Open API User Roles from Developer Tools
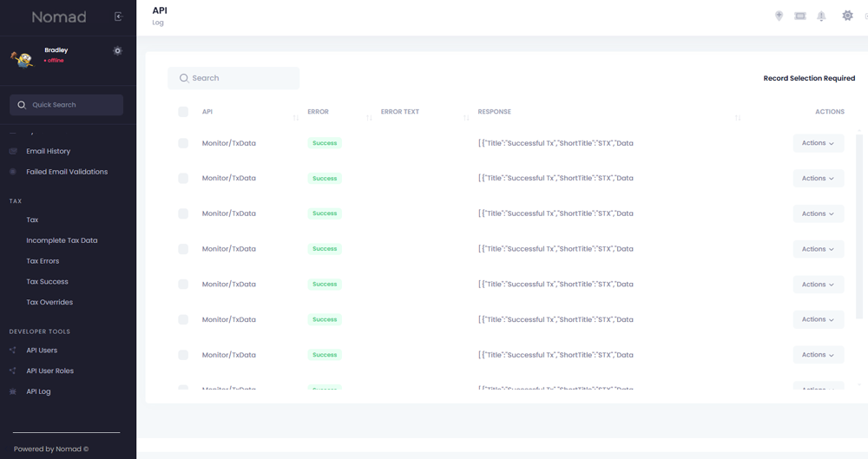868x459 pixels. tap(49, 371)
